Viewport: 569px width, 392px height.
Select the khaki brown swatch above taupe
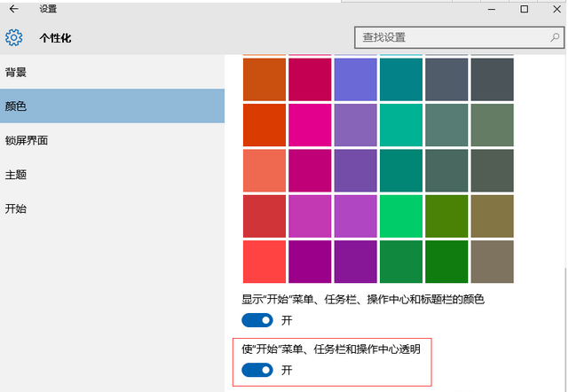(493, 216)
